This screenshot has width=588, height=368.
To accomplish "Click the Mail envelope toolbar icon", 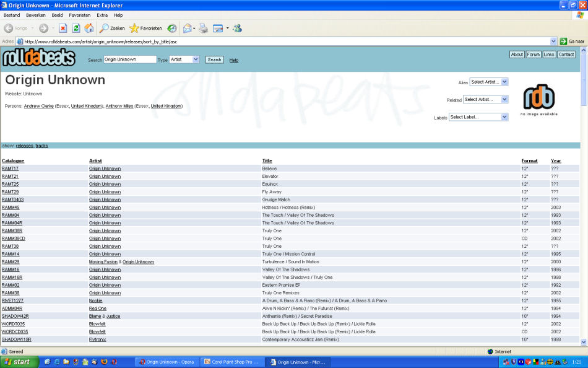I will [x=187, y=28].
